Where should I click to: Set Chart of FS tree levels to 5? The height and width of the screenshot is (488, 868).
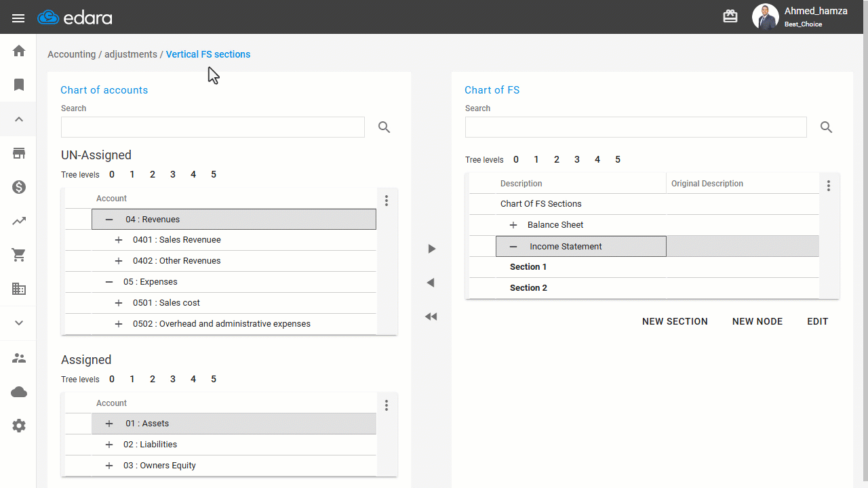(x=618, y=160)
